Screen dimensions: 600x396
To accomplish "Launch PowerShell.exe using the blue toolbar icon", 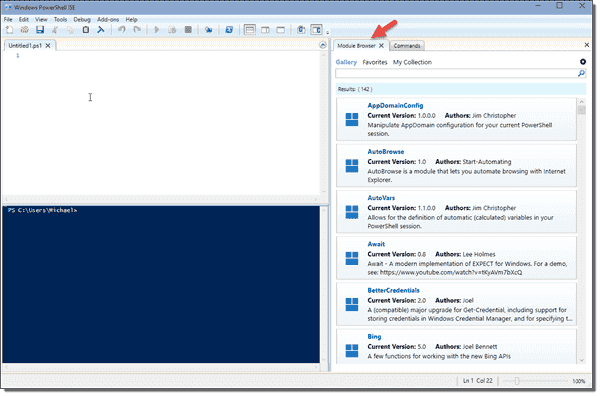I will click(x=229, y=30).
